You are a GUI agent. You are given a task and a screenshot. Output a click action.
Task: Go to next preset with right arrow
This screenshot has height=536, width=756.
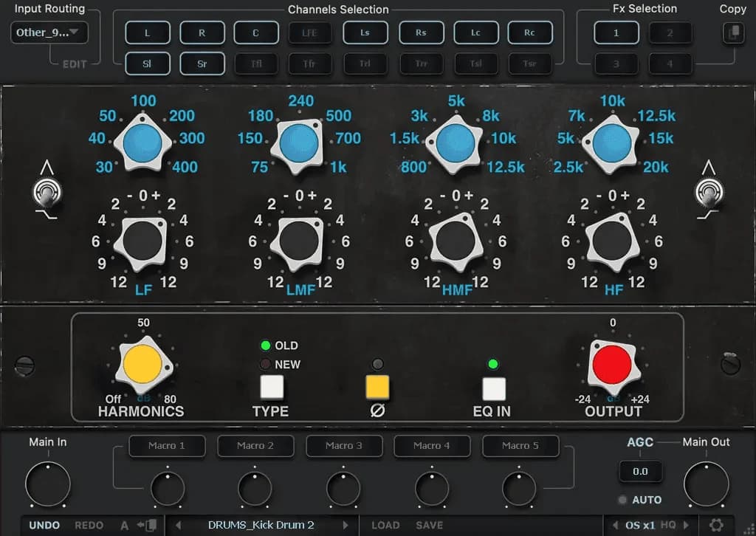(346, 526)
